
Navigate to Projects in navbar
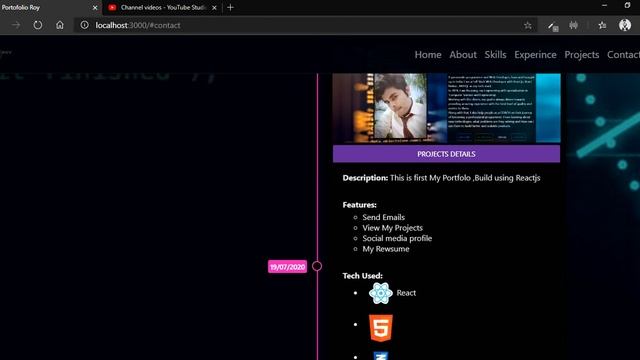click(582, 55)
